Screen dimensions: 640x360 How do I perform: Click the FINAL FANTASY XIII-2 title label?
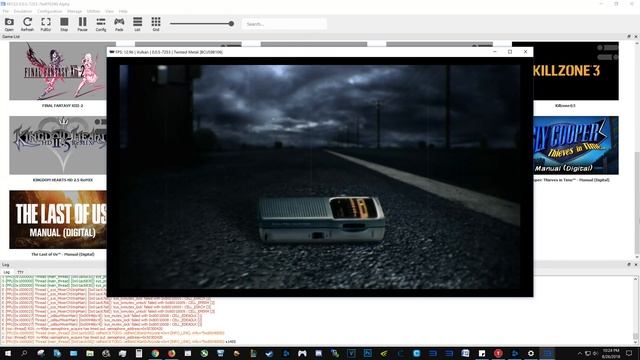click(x=62, y=106)
